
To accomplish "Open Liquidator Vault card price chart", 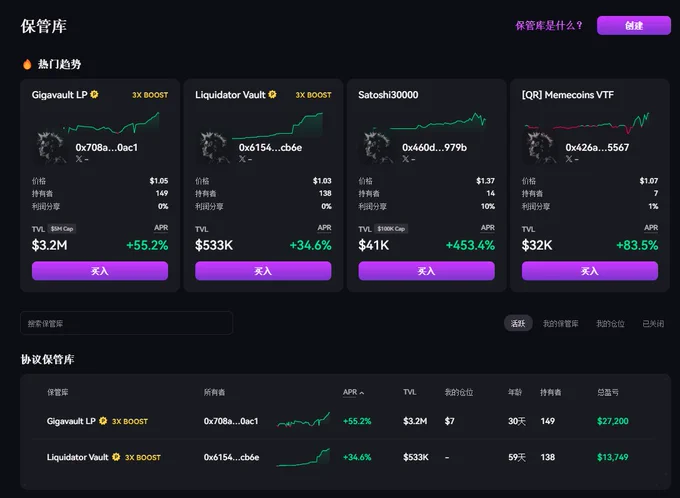I will point(278,125).
